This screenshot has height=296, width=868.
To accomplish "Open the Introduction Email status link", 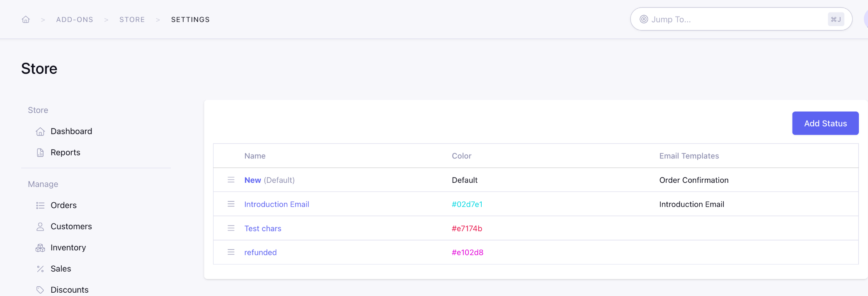I will coord(276,204).
